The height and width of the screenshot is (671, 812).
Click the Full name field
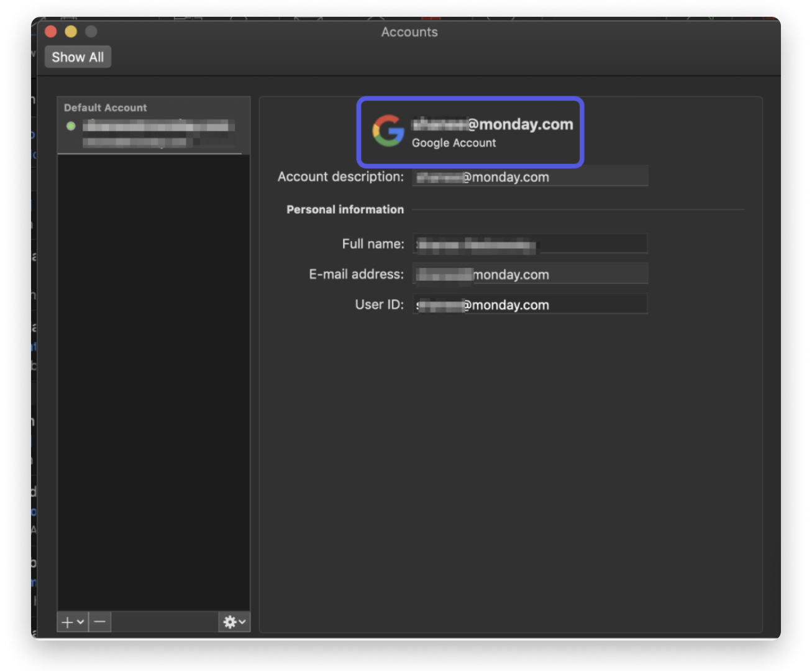click(x=530, y=244)
